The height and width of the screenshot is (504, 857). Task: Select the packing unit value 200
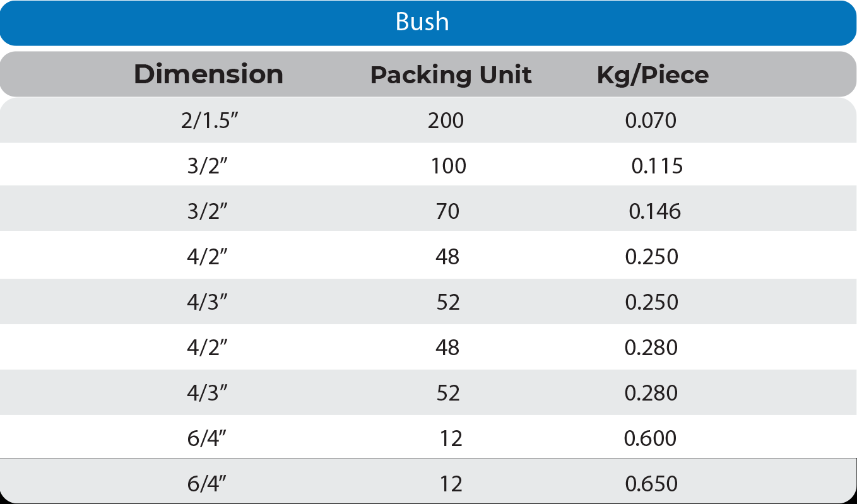446,120
